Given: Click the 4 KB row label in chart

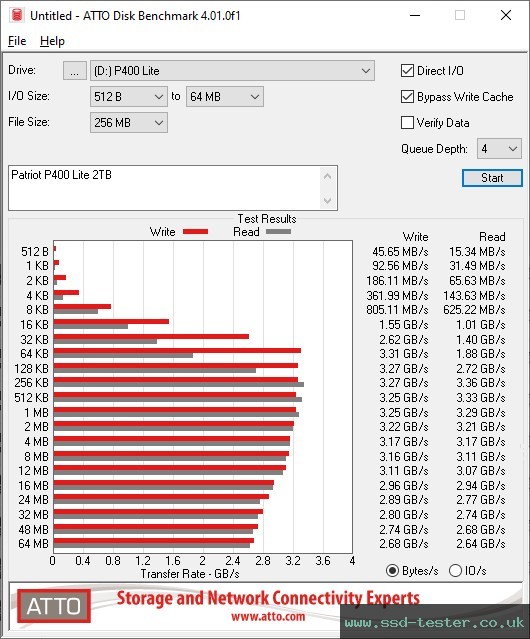Looking at the screenshot, I should tap(37, 295).
